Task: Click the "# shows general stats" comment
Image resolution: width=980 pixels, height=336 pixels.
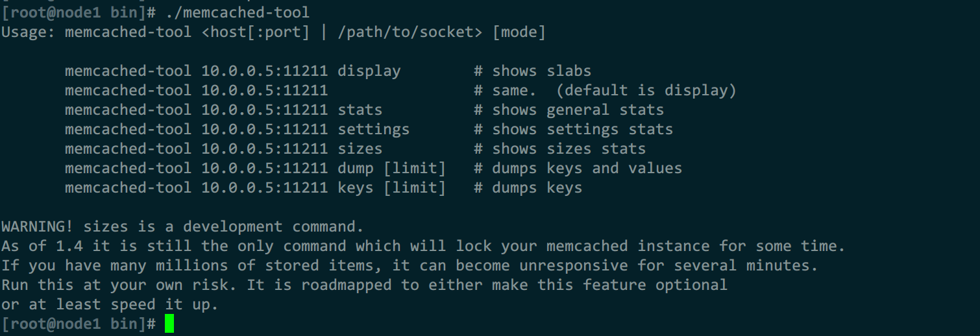Action: (569, 110)
